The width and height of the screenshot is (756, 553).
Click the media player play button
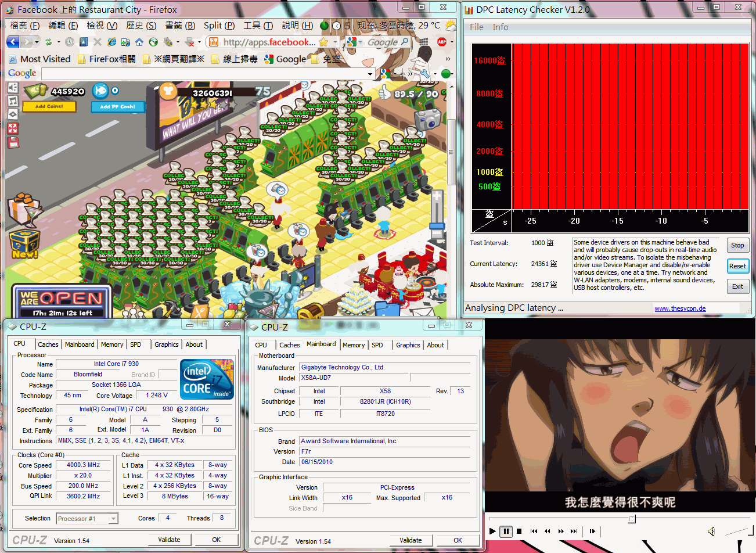pyautogui.click(x=492, y=531)
